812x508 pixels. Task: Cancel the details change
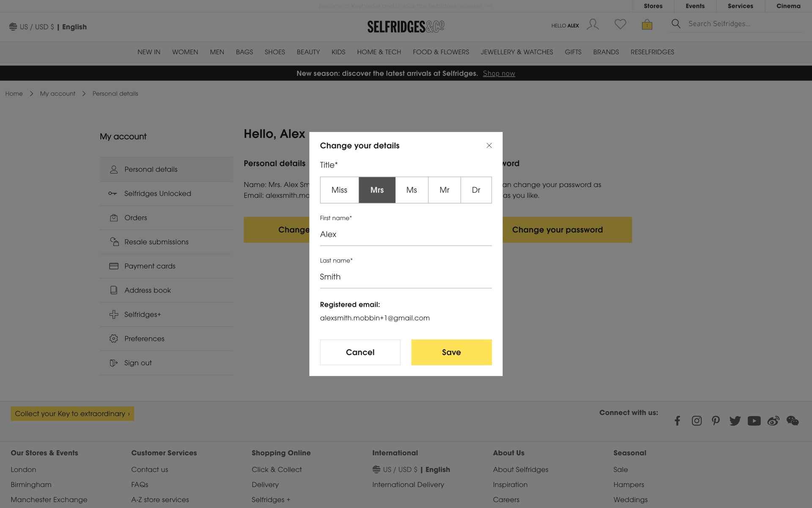tap(360, 352)
